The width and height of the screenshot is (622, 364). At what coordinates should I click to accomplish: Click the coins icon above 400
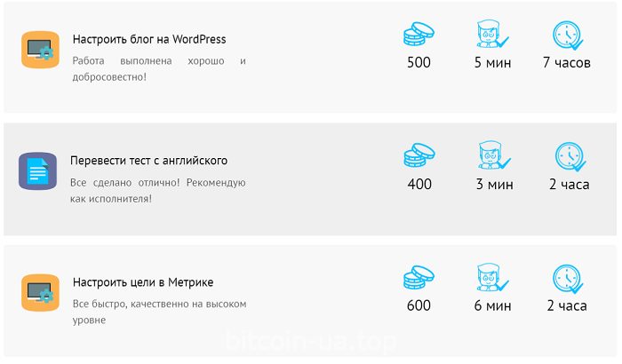click(419, 156)
